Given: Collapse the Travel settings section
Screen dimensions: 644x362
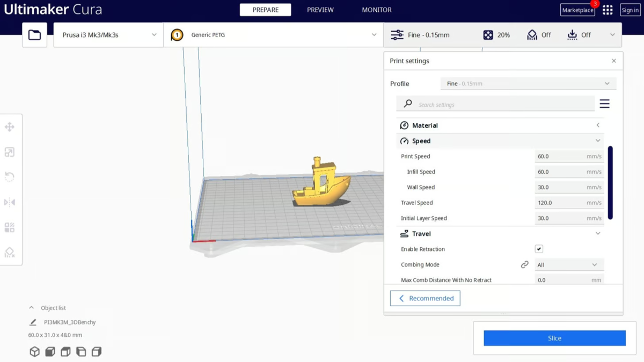Looking at the screenshot, I should pos(500,234).
